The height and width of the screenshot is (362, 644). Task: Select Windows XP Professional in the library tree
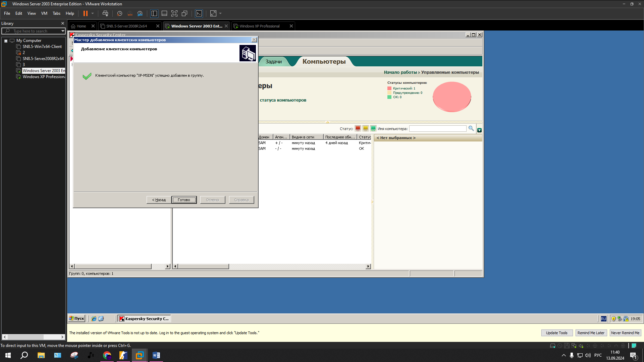pos(44,77)
